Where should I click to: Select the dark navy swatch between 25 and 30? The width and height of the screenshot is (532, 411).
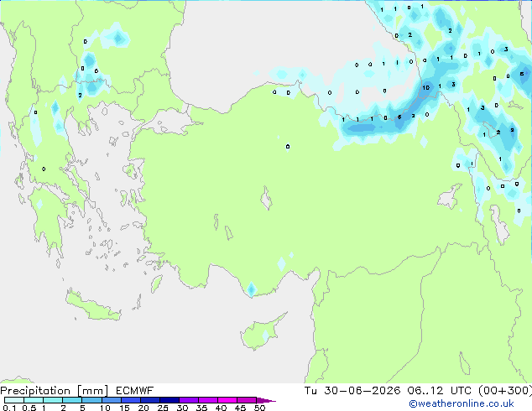point(169,400)
